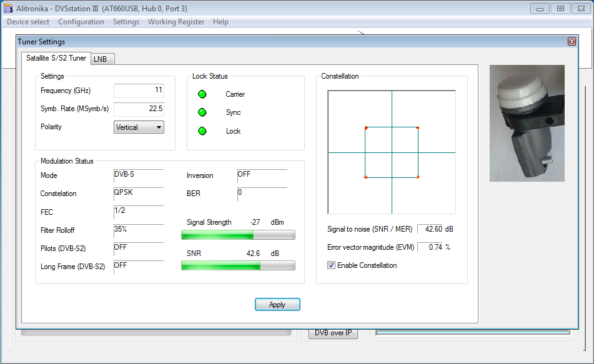Disable the Enable Constellation checkbox

tap(331, 265)
